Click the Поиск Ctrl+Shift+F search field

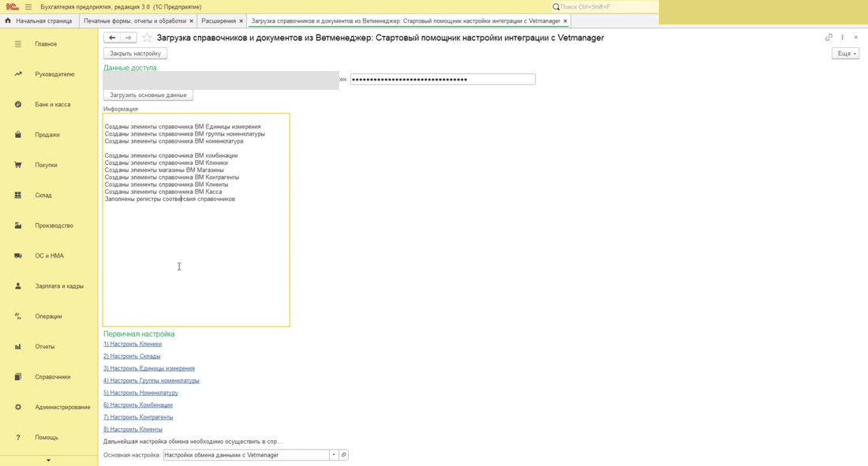(x=604, y=6)
